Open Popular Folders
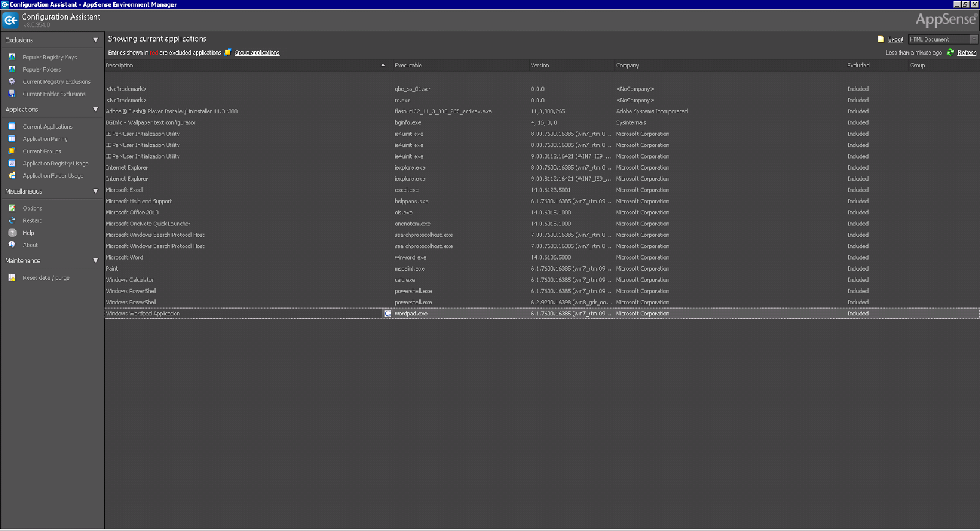980x531 pixels. (42, 70)
